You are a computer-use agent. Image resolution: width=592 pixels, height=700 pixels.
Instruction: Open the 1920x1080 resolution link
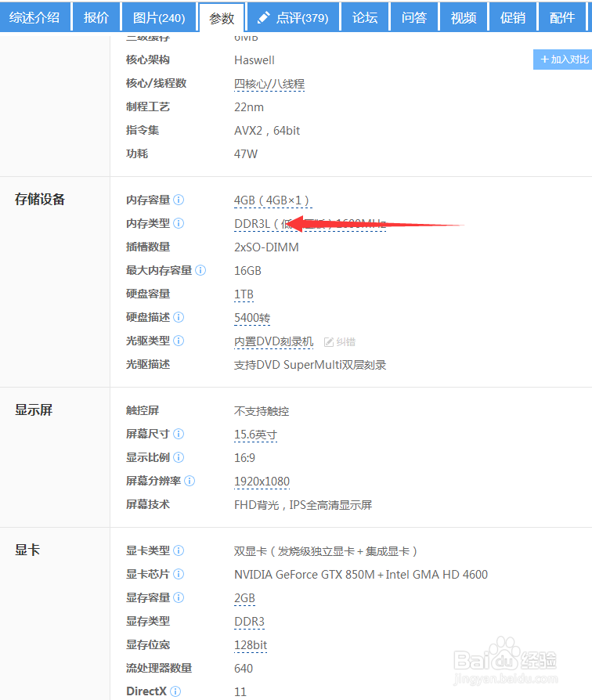262,482
